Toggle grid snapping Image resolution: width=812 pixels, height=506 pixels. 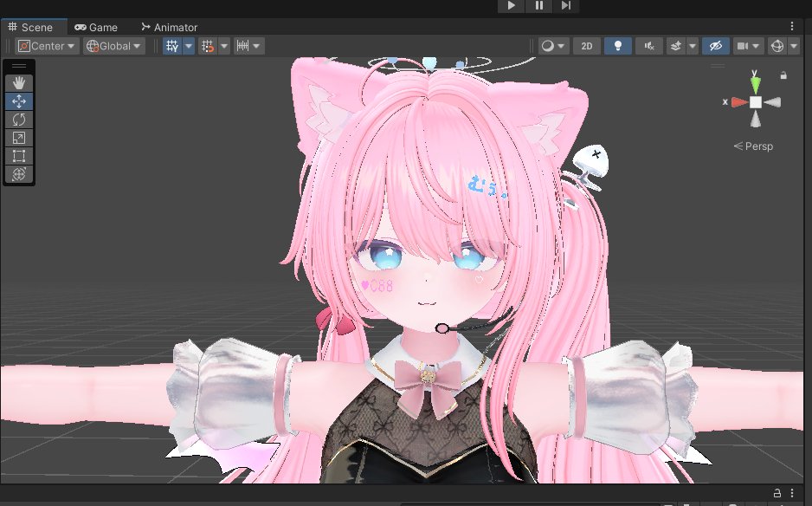coord(208,46)
